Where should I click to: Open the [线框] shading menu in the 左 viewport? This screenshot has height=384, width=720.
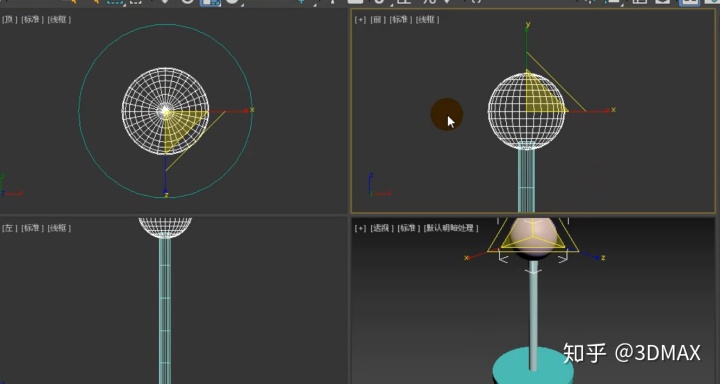[x=59, y=228]
